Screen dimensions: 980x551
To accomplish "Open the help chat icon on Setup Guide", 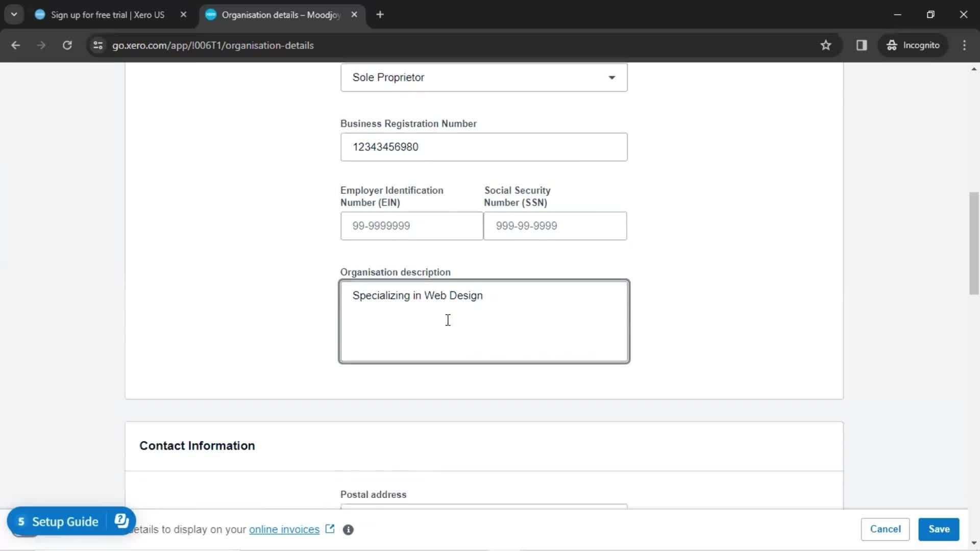I will (x=121, y=521).
